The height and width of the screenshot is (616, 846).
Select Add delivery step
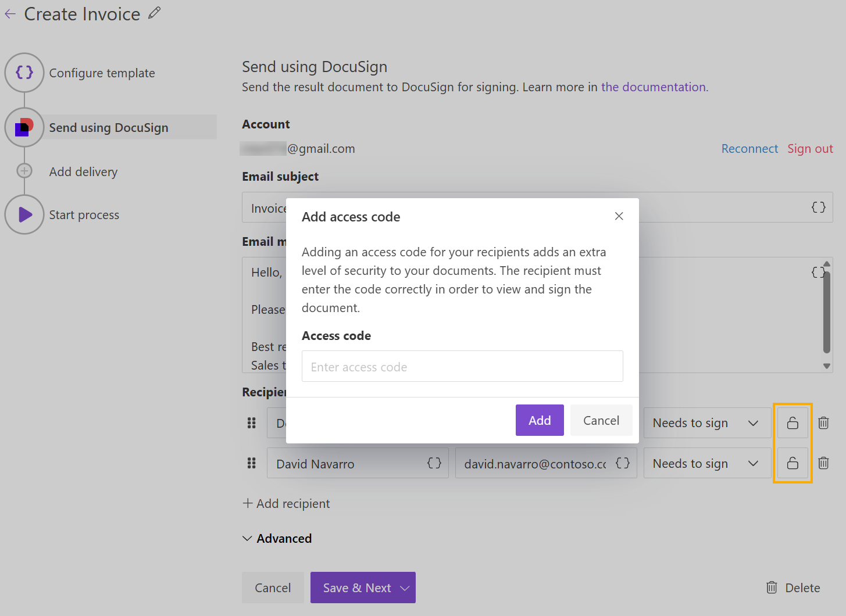(x=83, y=172)
